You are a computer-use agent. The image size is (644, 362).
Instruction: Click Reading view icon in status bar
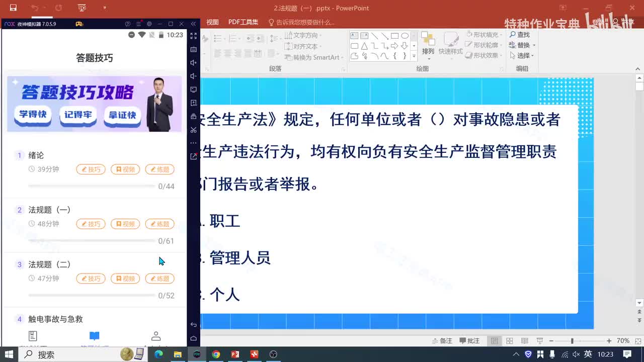tap(525, 341)
